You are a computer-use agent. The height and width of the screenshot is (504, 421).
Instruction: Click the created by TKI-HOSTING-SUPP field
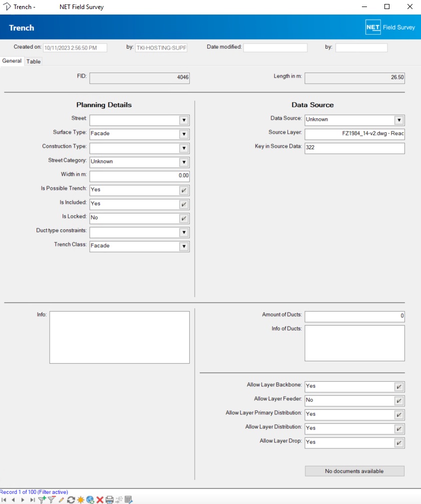[x=161, y=48]
